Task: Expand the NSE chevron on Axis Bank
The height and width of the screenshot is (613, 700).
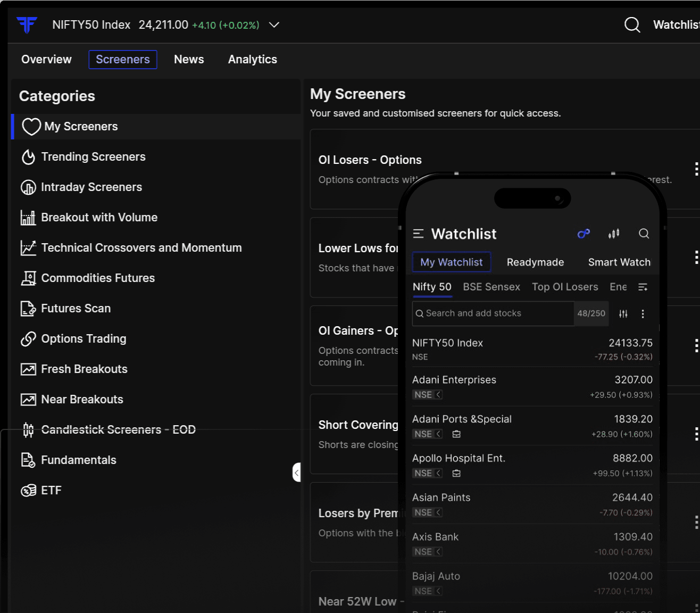Action: [438, 552]
